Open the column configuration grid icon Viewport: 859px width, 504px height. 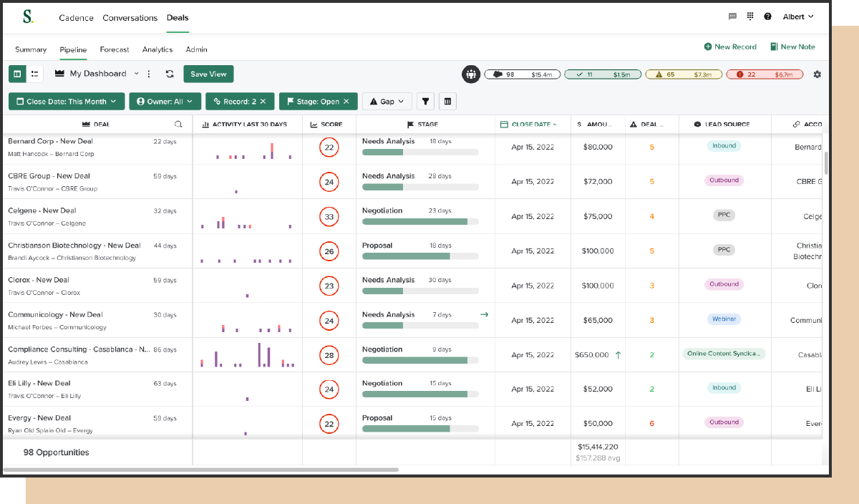click(x=447, y=101)
